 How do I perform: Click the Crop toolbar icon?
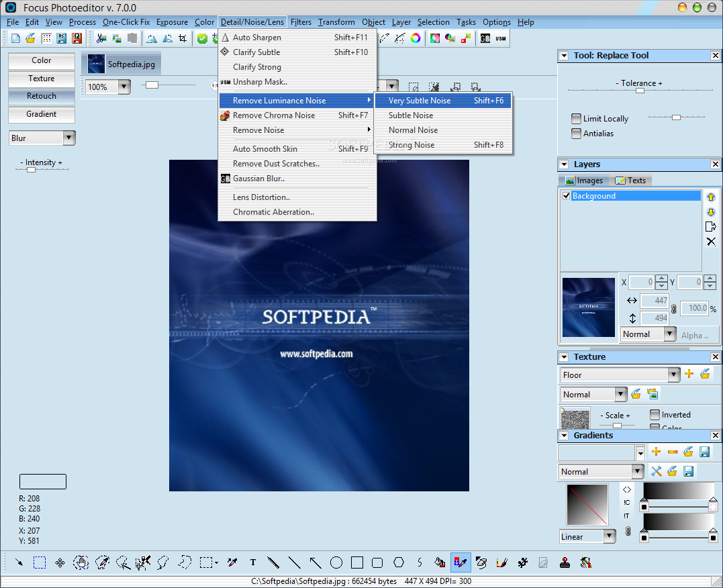pyautogui.click(x=183, y=38)
